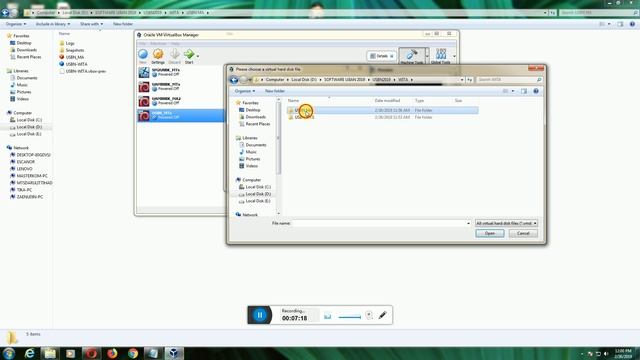Open the Windows Start menu
The image size is (640, 360).
pos(9,353)
